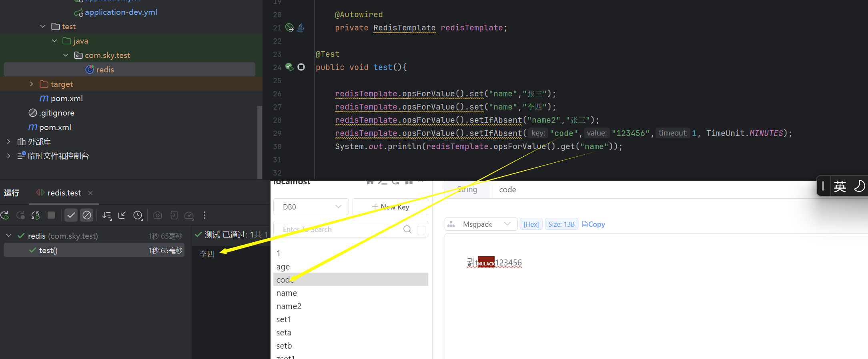The height and width of the screenshot is (359, 868).
Task: Click the Copy link for value
Action: tap(593, 224)
